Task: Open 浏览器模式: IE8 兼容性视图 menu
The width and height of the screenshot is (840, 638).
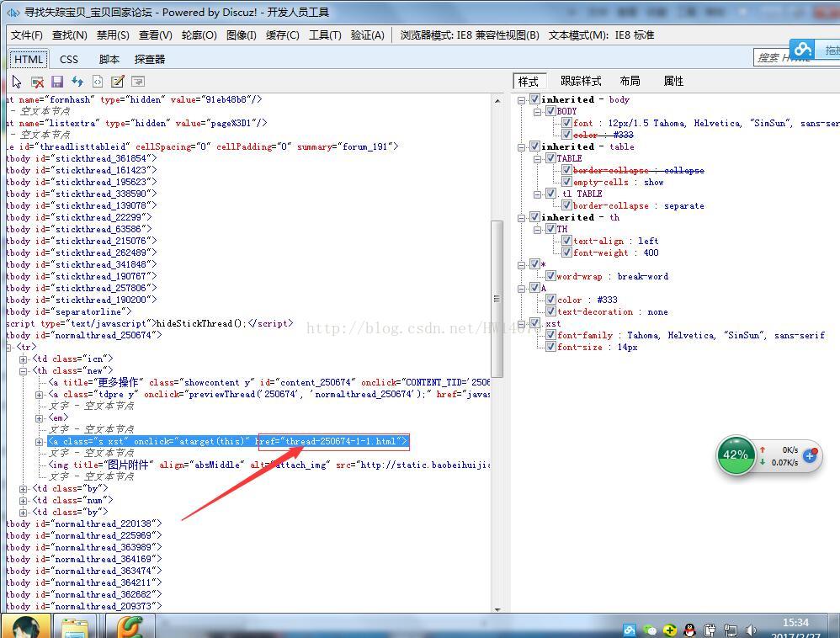Action: click(470, 35)
